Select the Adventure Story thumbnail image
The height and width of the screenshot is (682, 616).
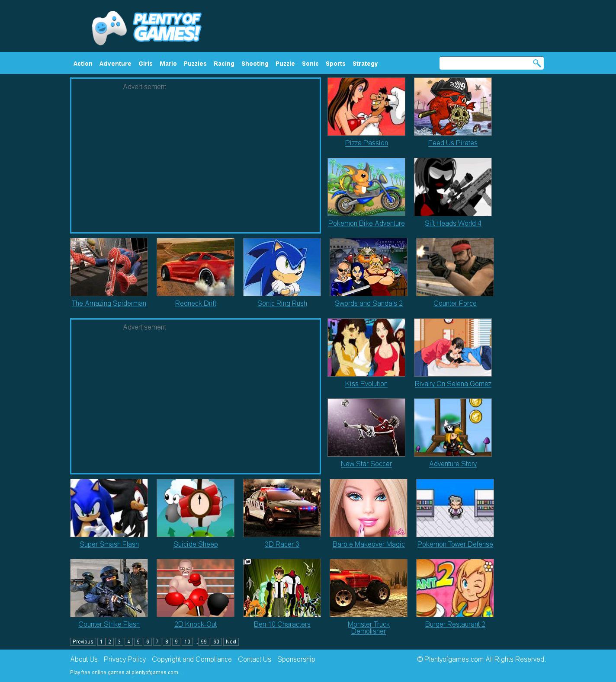click(x=453, y=427)
